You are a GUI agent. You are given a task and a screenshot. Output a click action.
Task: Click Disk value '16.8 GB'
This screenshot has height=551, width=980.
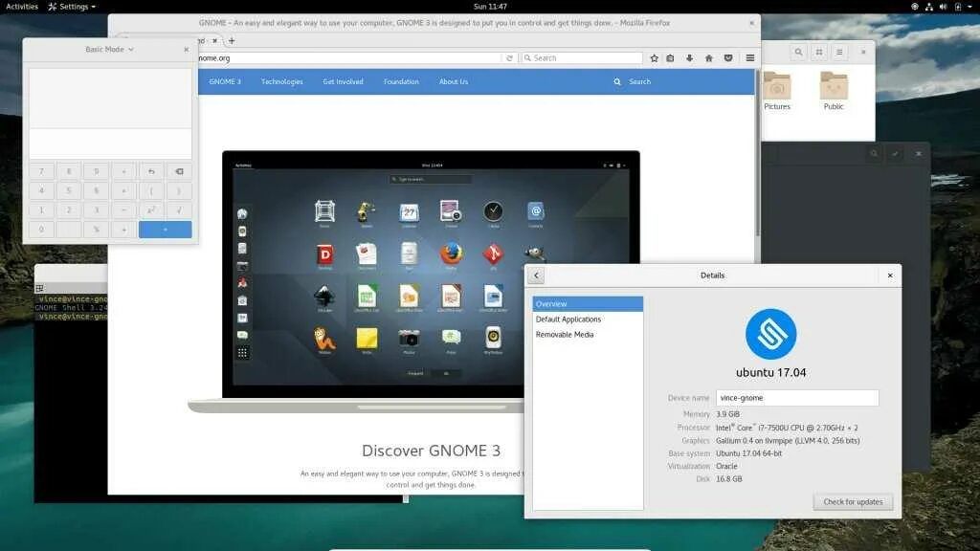coord(728,479)
